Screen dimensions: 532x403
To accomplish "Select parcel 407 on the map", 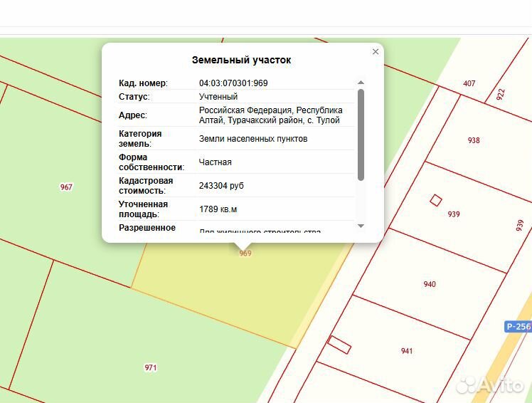I will [469, 83].
